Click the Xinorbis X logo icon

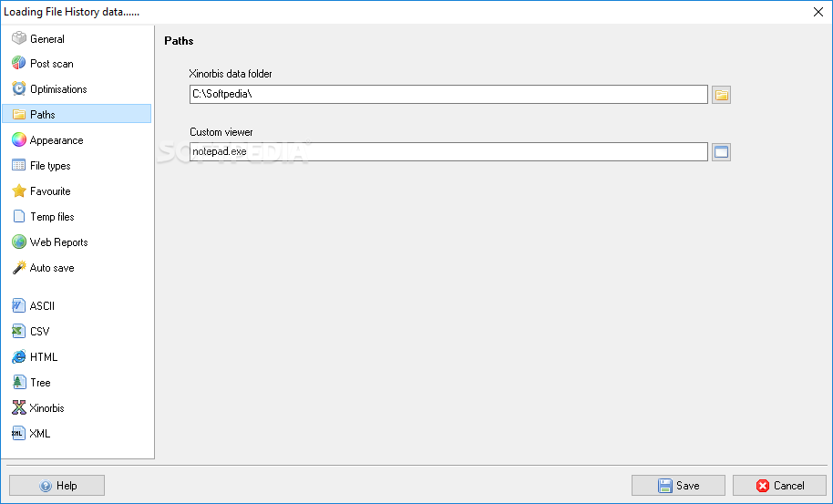(19, 407)
